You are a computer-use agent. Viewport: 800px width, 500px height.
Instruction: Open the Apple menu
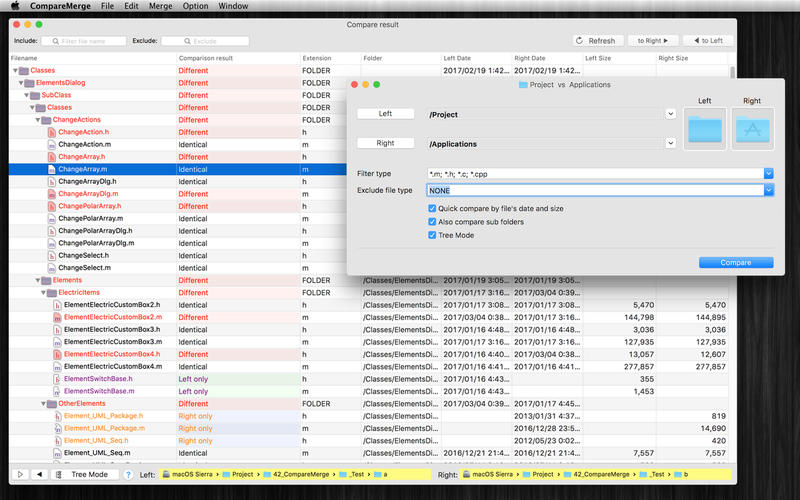(15, 6)
